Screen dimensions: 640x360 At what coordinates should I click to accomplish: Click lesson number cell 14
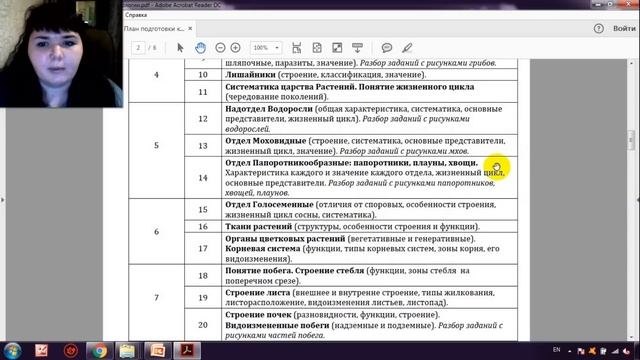tap(203, 178)
